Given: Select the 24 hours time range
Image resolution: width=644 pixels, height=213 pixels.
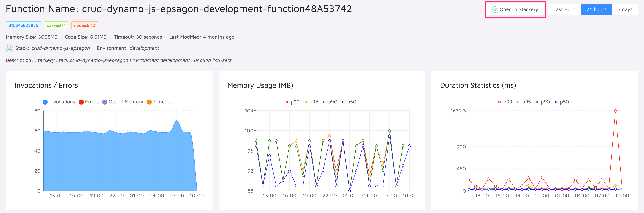Looking at the screenshot, I should point(596,9).
